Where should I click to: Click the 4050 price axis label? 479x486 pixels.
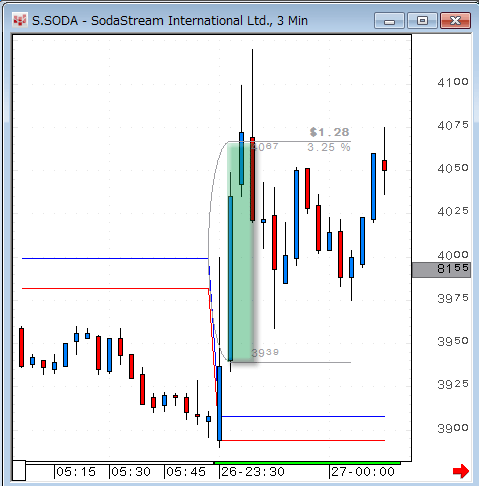tap(453, 168)
